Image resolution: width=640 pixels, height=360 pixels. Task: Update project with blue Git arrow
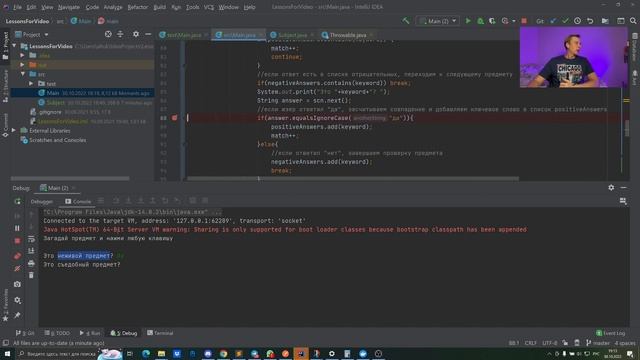[x=553, y=21]
